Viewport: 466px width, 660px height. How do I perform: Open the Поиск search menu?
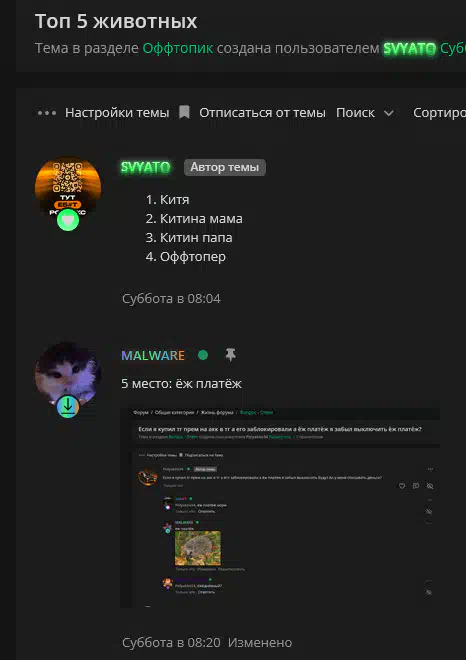click(355, 113)
